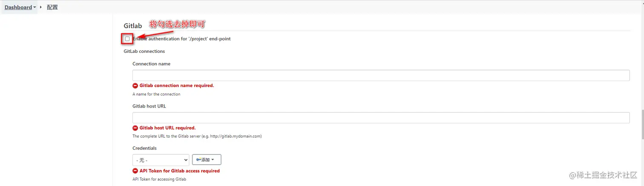The image size is (644, 186).
Task: Open the Dashboard breadcrumb link
Action: [x=18, y=7]
